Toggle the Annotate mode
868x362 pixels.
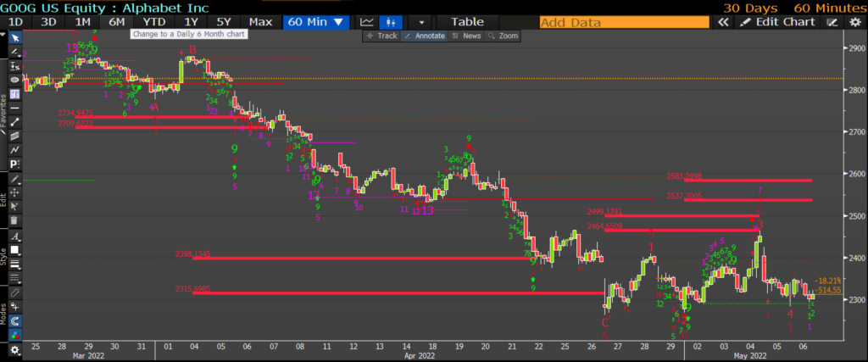(424, 36)
